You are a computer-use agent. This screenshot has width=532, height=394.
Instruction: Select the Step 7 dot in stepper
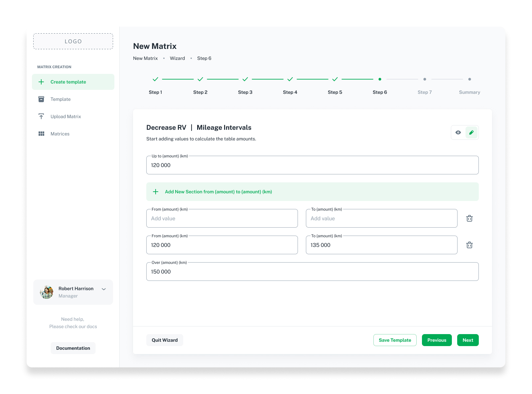pyautogui.click(x=425, y=79)
